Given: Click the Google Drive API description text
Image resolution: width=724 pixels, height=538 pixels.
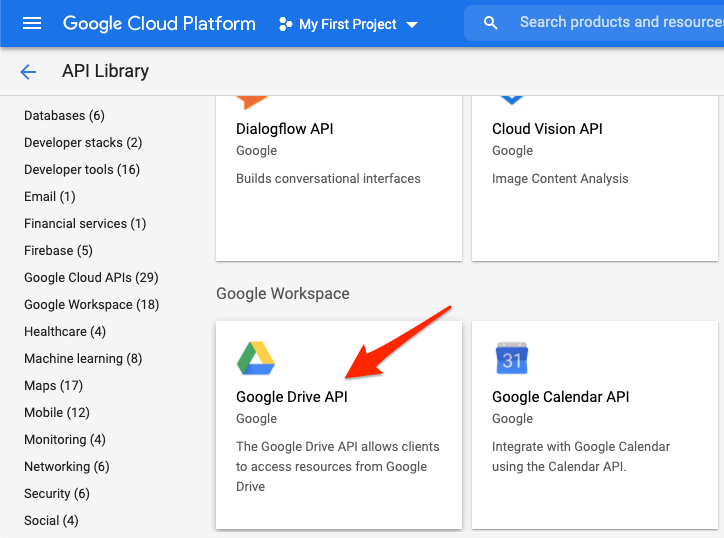Looking at the screenshot, I should point(338,466).
